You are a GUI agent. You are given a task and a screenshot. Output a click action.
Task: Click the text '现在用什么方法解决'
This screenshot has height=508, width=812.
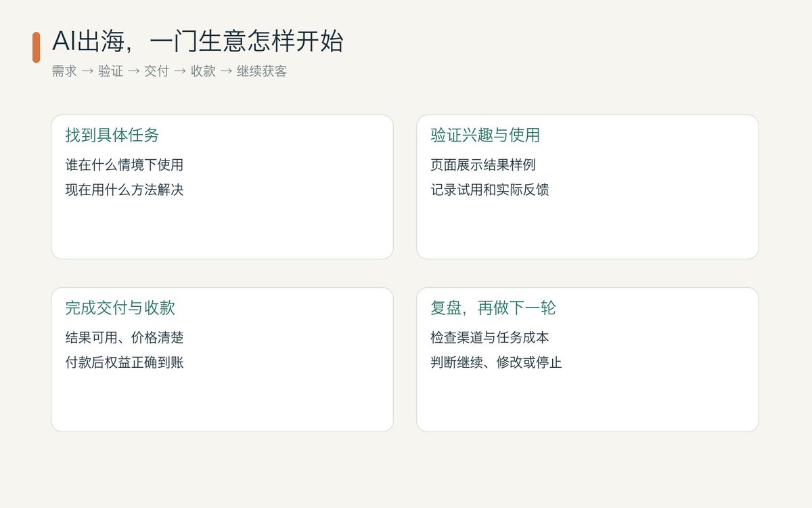125,190
